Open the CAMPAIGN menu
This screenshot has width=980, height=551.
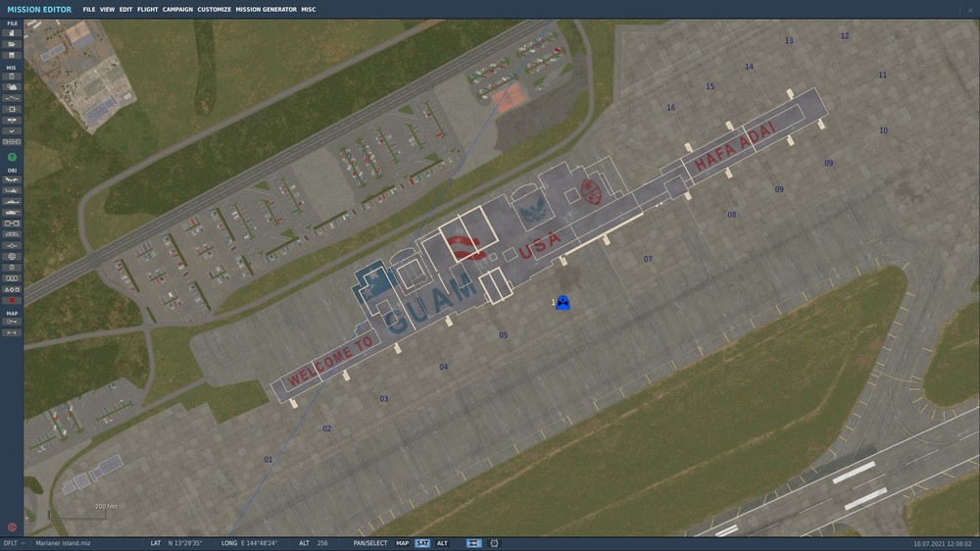(x=177, y=10)
